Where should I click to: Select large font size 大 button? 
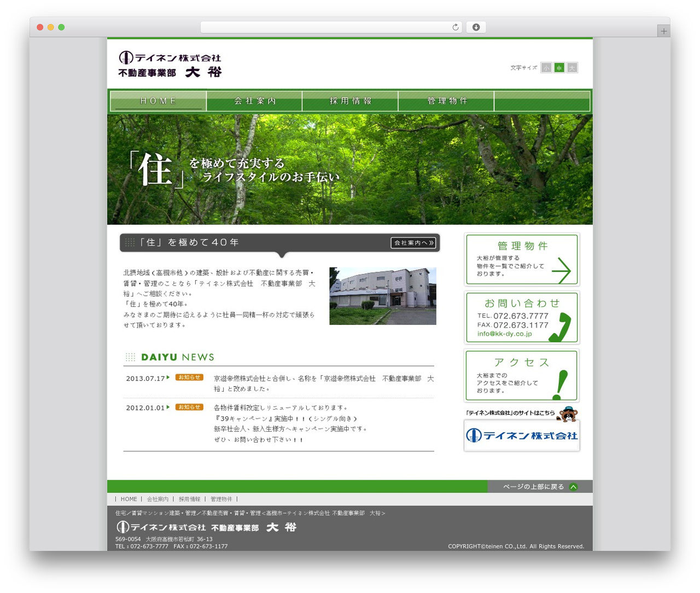tap(572, 68)
